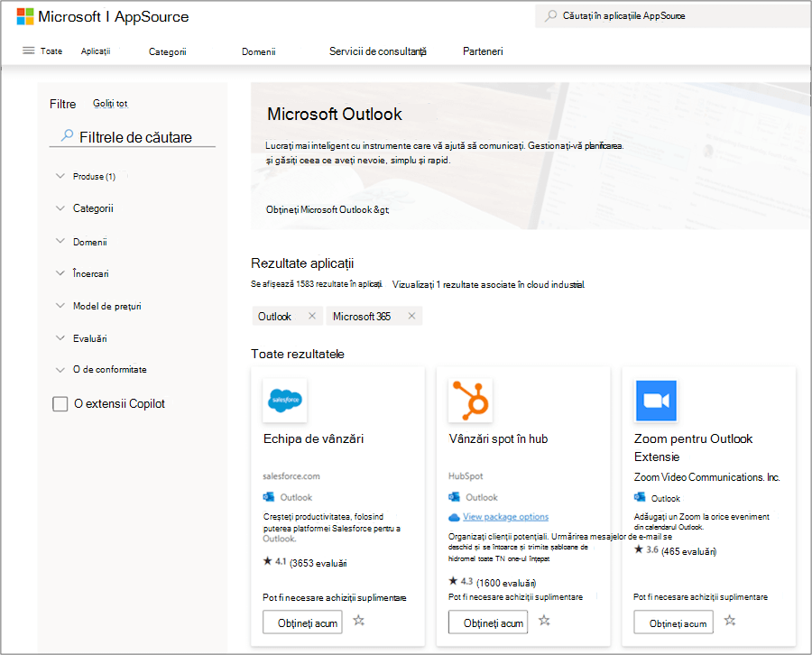Click the Goliți tot link

[110, 104]
